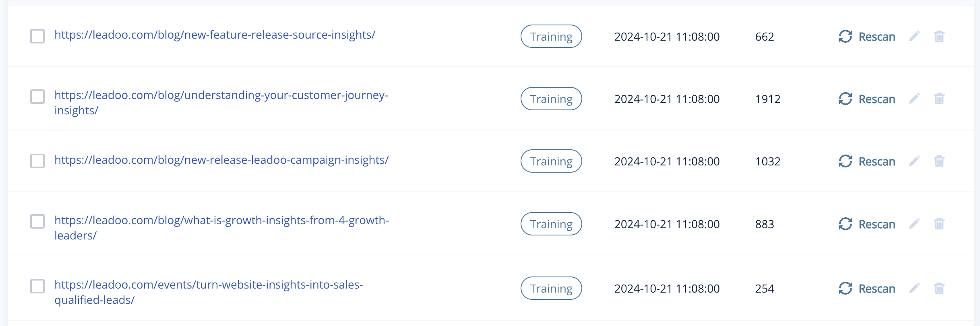Select the checkbox next to understanding-your-customer-journey-insights
The width and height of the screenshot is (980, 326).
(x=37, y=97)
